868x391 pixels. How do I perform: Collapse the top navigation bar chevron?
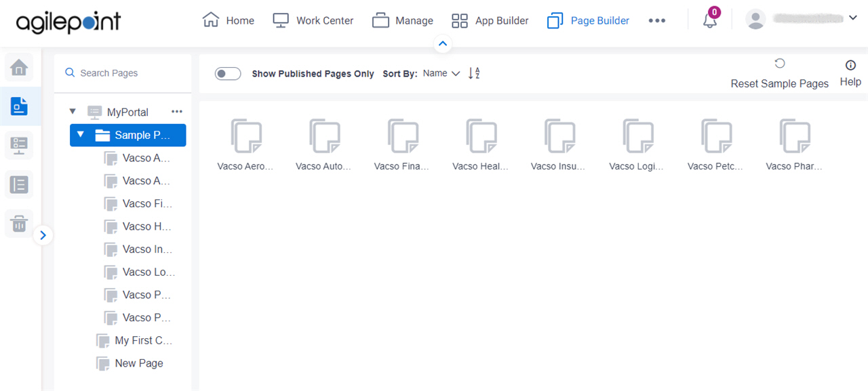(443, 44)
